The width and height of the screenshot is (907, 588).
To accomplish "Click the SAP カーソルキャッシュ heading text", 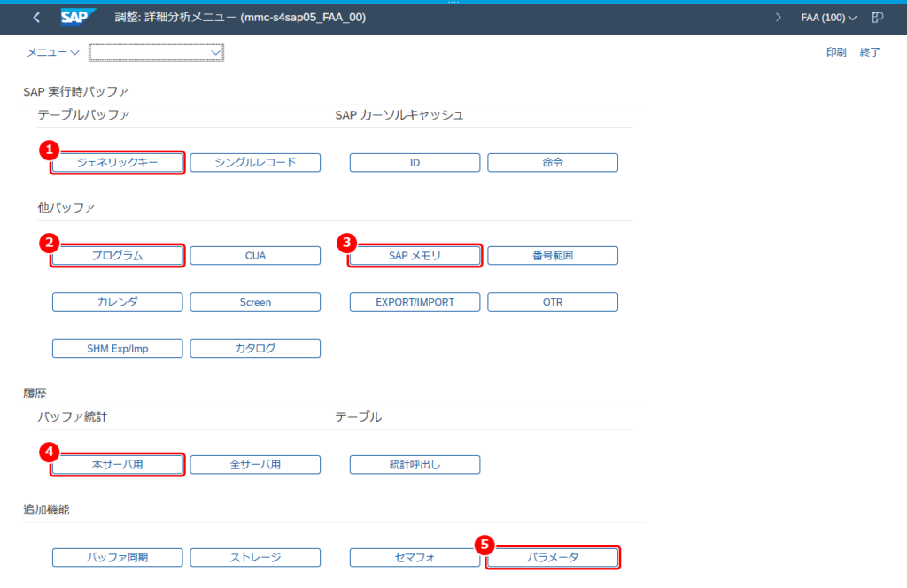I will [x=399, y=114].
